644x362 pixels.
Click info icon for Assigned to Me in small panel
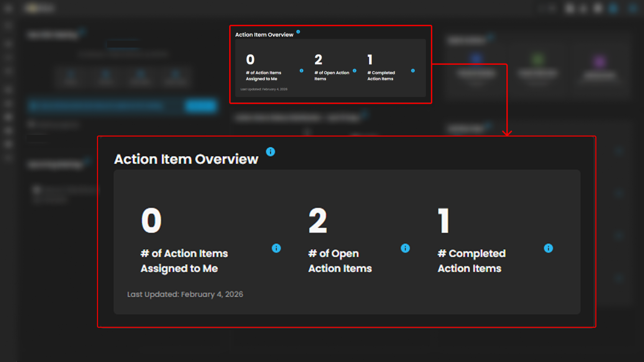click(301, 70)
